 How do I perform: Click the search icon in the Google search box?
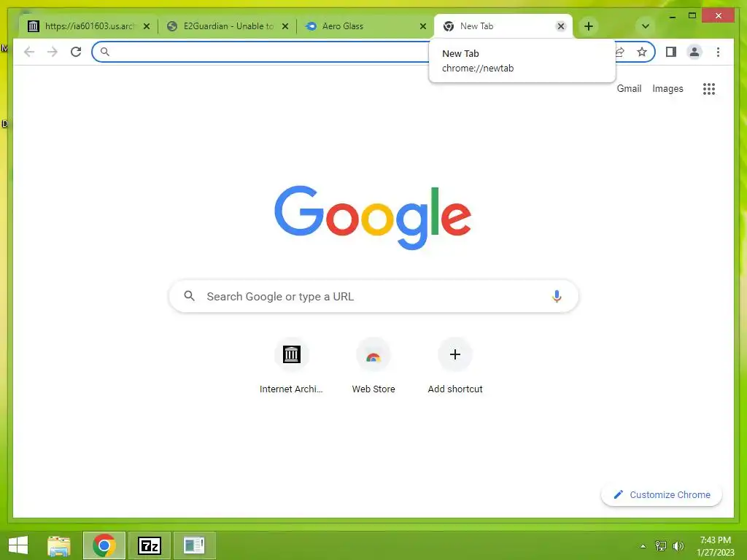tap(189, 296)
